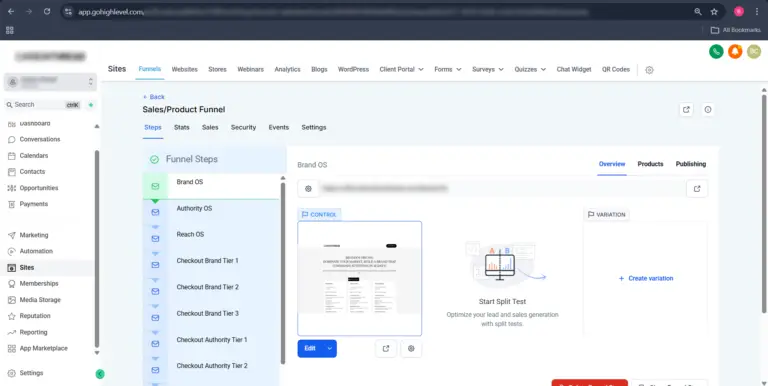Open browser three-dot menu
The width and height of the screenshot is (768, 386).
(x=757, y=12)
